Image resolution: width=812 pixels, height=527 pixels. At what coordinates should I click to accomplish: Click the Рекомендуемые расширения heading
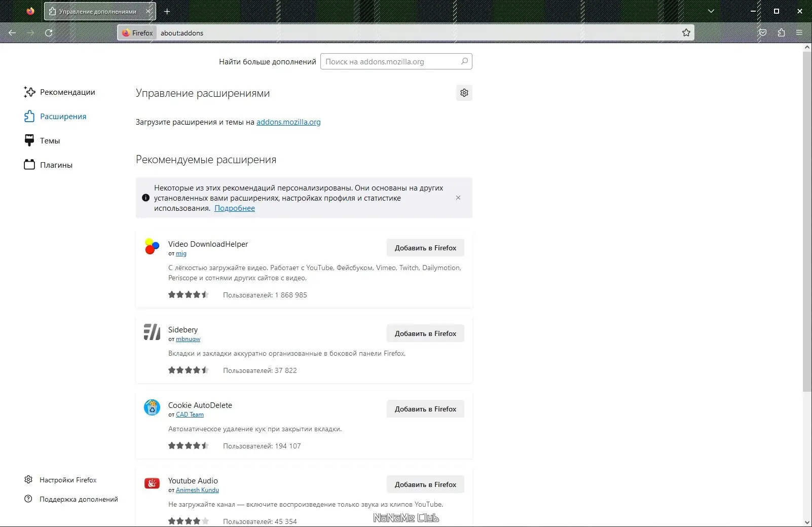pyautogui.click(x=206, y=160)
